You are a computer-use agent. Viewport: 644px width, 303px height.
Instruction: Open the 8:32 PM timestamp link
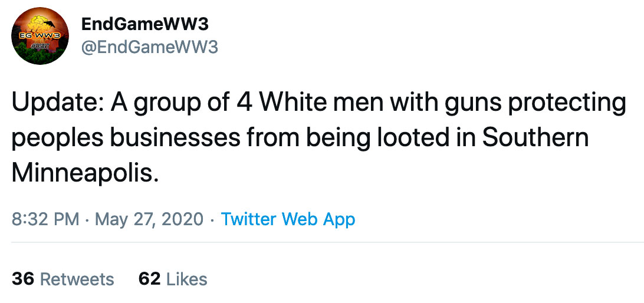(x=45, y=219)
